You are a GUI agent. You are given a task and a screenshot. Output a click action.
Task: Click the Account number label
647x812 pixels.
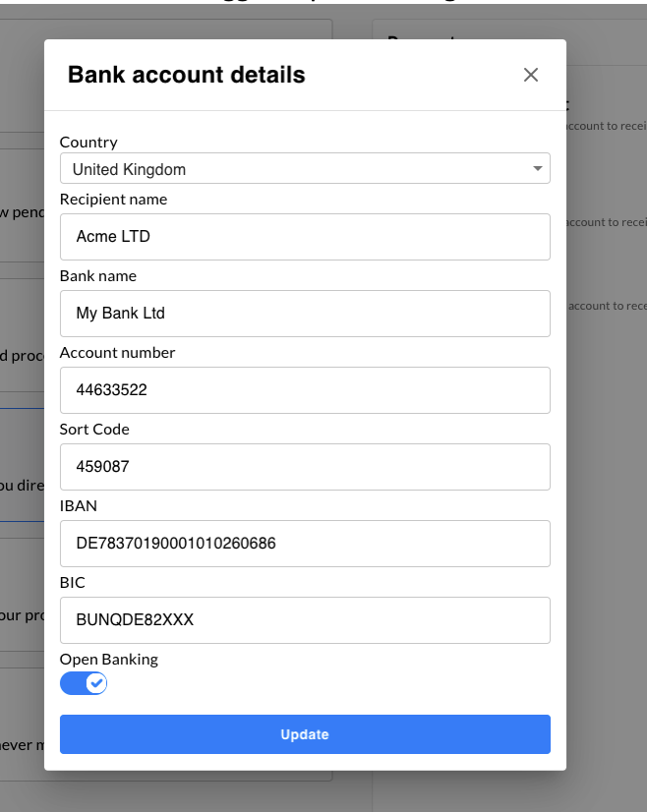118,353
